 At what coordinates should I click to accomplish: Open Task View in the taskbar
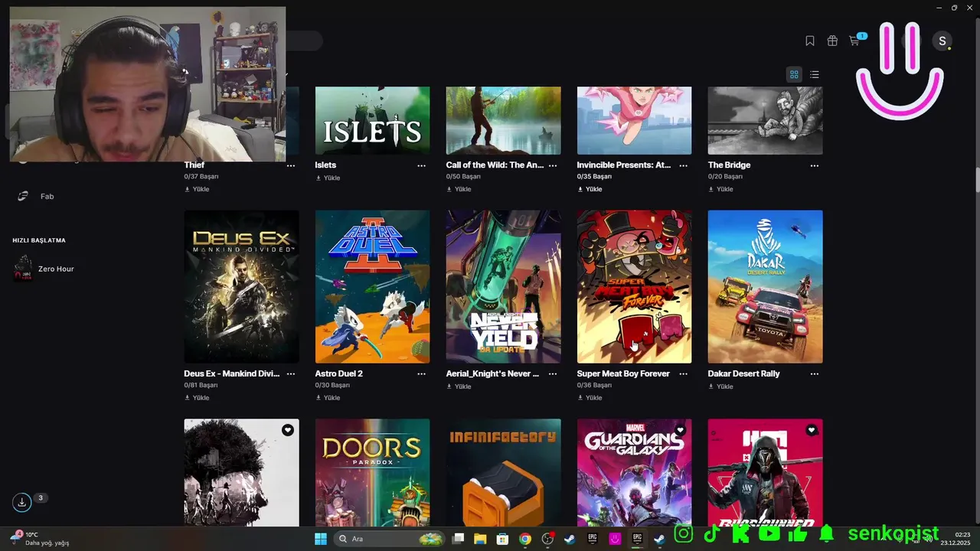458,539
